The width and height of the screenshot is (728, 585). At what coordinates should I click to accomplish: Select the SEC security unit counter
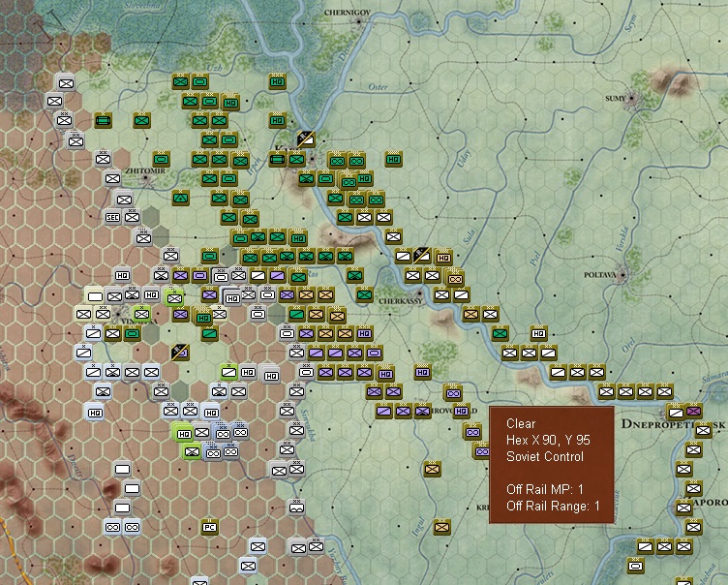(113, 218)
